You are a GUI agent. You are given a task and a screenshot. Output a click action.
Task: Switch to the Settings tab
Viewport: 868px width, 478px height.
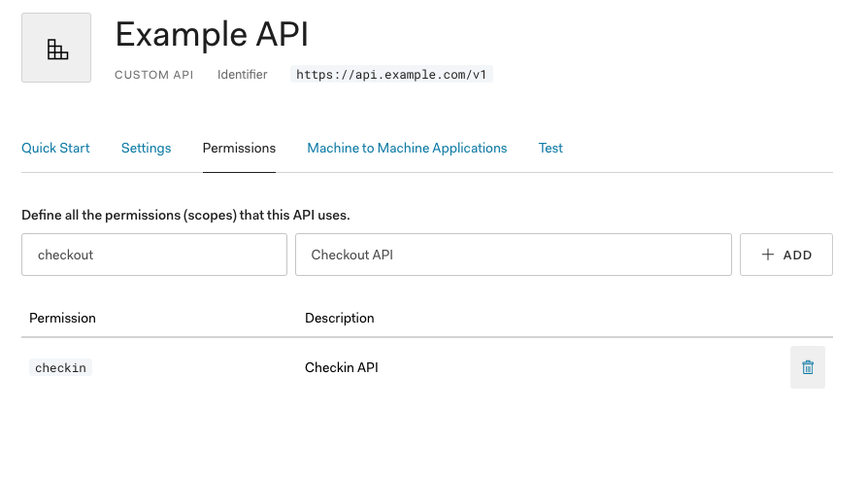pos(147,148)
